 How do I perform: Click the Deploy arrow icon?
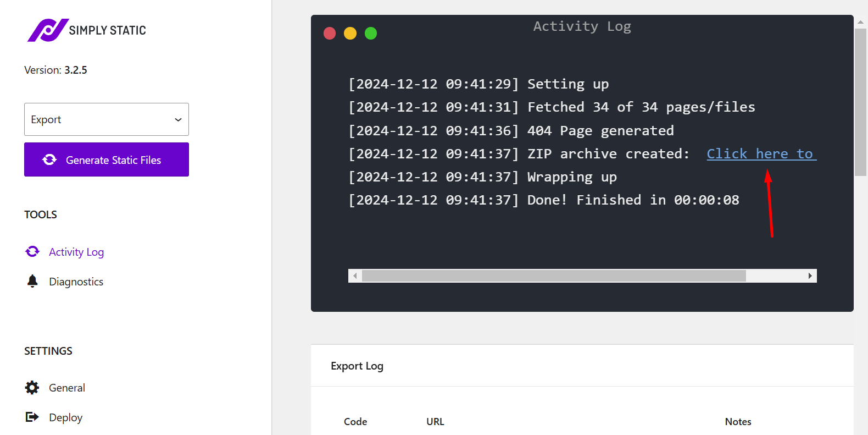click(x=32, y=417)
